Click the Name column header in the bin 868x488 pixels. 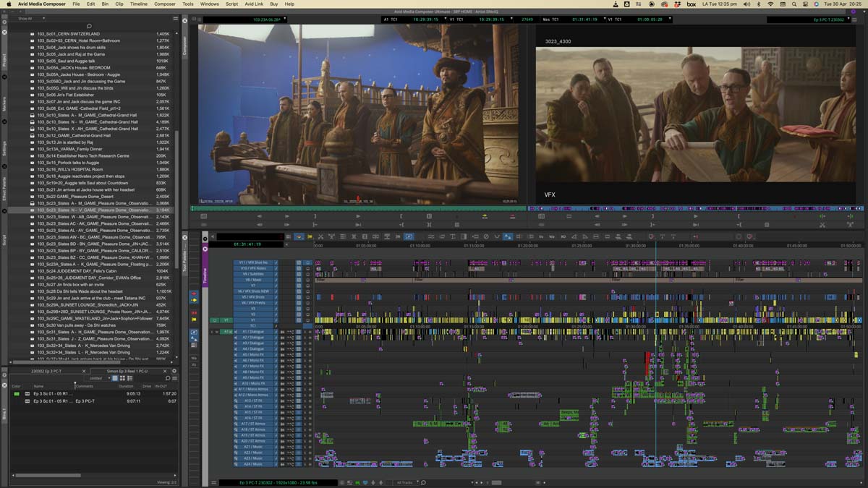pos(38,386)
